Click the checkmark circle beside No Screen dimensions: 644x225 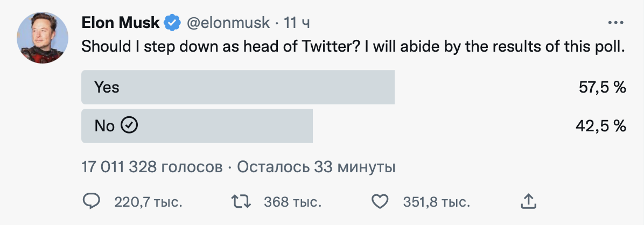130,125
